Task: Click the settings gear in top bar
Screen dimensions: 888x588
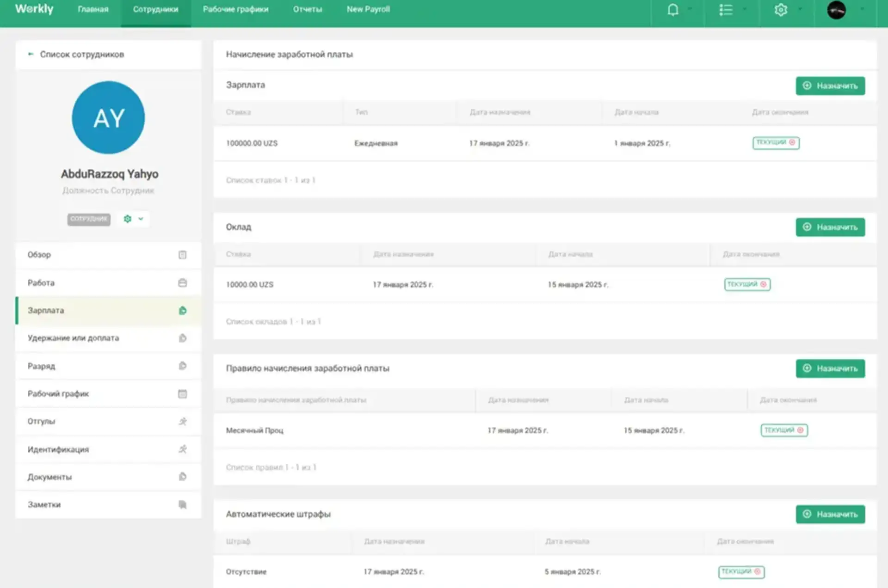Action: click(781, 10)
